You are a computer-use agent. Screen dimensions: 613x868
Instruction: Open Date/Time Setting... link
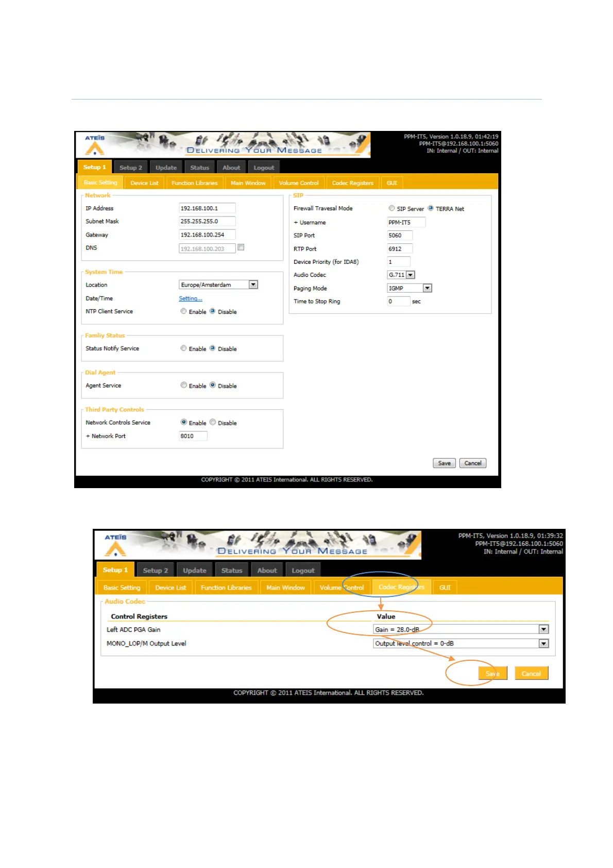tap(191, 298)
